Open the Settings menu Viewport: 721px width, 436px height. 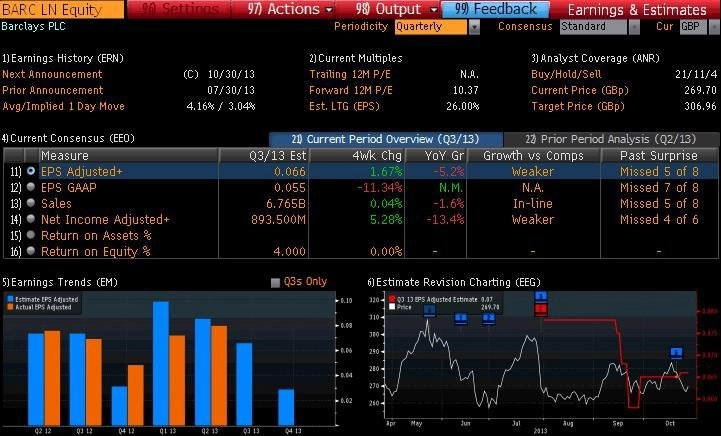[179, 9]
